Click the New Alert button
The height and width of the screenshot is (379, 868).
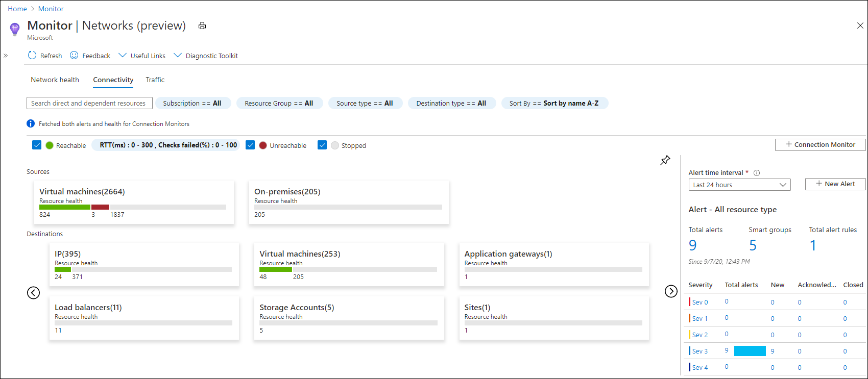tap(835, 184)
